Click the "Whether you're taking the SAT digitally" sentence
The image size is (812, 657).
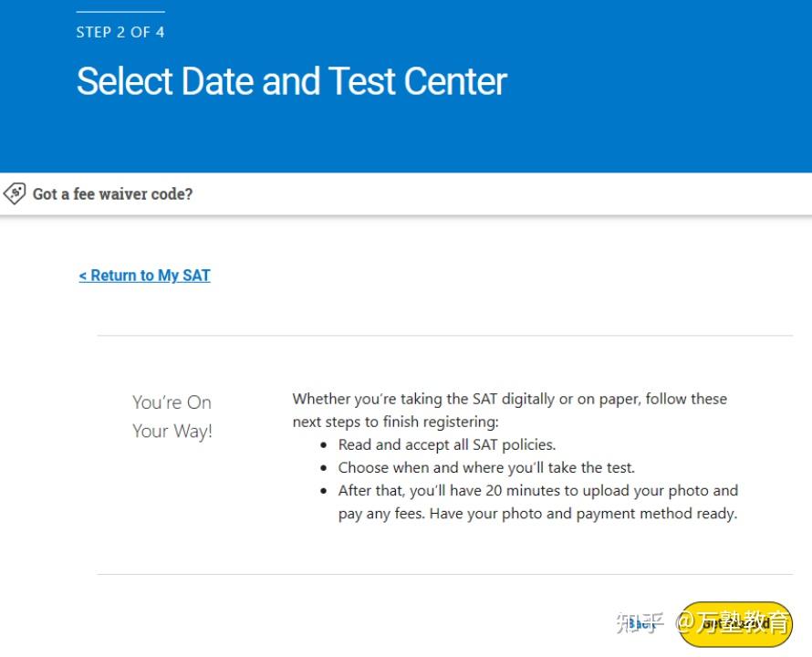coord(509,399)
